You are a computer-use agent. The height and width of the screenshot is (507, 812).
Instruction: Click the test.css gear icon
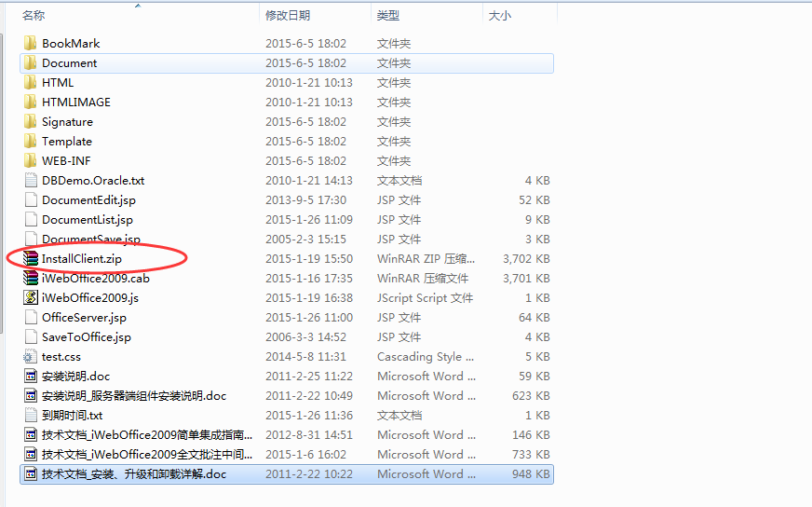[30, 357]
